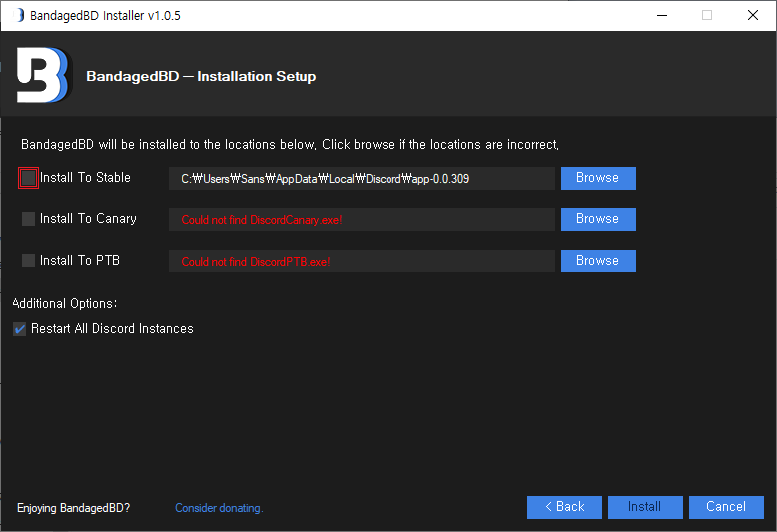Click the 'BandagedBD — Installation Setup' heading
Image resolution: width=777 pixels, height=532 pixels.
[201, 76]
